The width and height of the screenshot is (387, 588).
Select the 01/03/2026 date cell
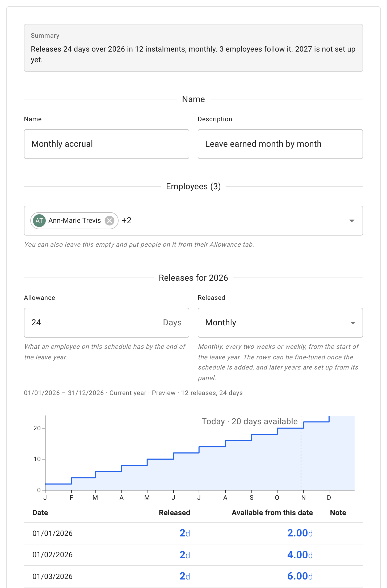coord(53,576)
